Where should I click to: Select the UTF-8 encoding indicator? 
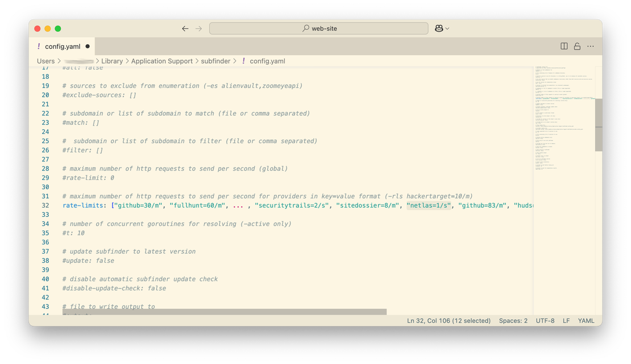tap(545, 321)
